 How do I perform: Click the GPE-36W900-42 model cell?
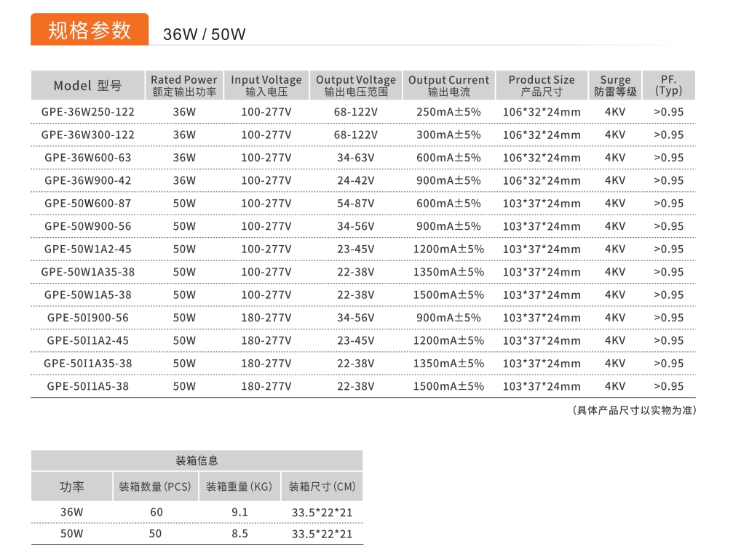[88, 180]
